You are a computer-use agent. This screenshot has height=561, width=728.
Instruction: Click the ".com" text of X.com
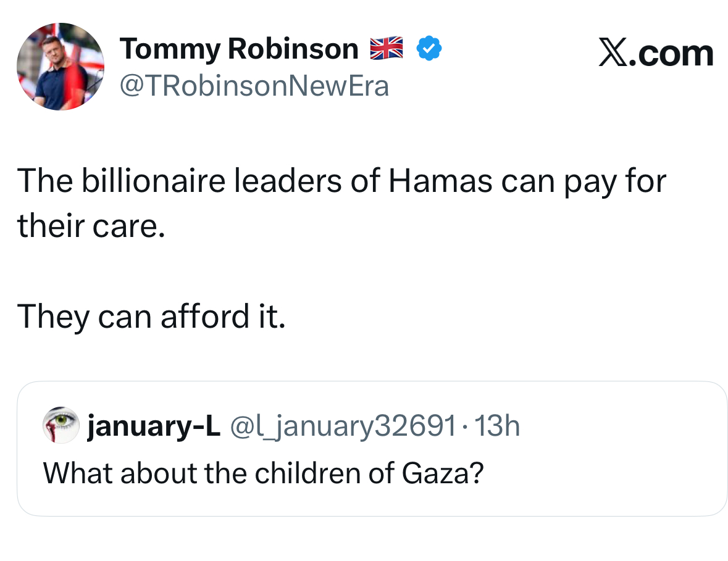click(x=674, y=54)
